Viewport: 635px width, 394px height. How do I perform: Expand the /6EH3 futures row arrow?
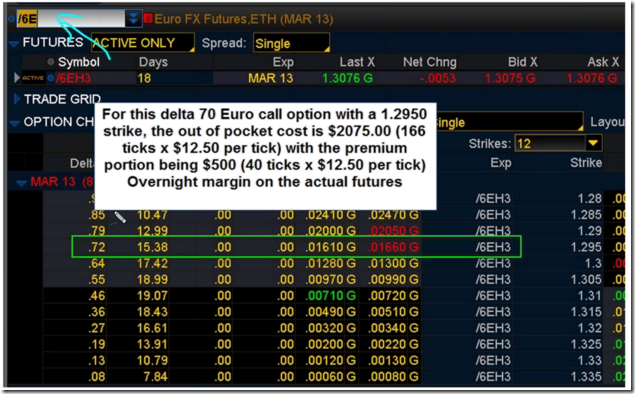pyautogui.click(x=17, y=78)
